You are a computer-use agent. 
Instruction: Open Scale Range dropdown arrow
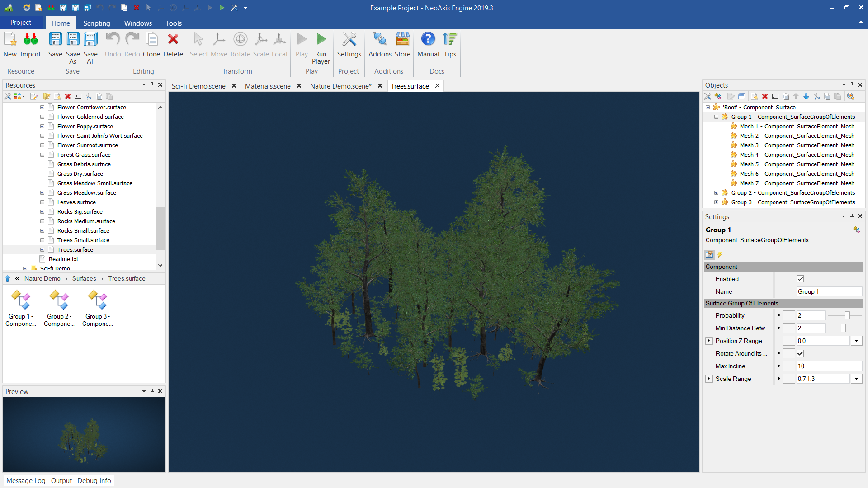coord(856,379)
